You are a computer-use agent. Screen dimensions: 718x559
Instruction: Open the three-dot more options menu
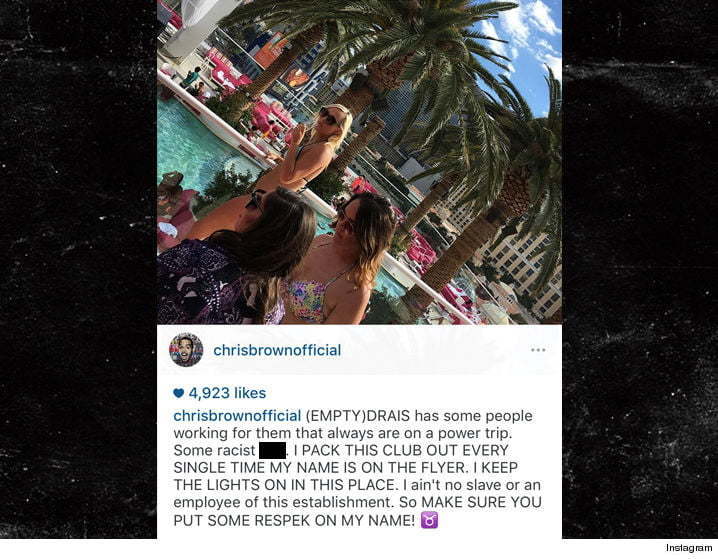538,350
